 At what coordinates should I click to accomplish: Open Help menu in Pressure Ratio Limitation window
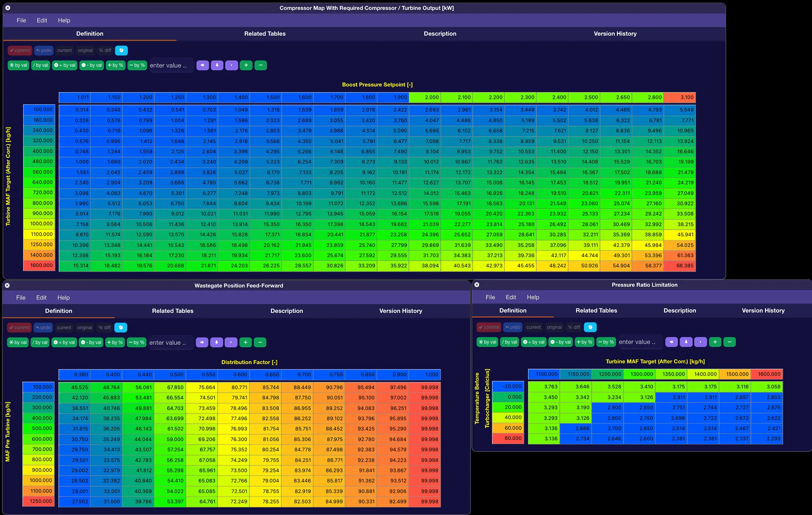tap(533, 297)
